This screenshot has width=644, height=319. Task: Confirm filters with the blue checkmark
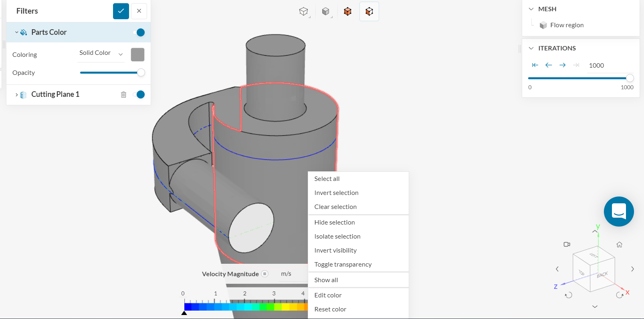[x=121, y=11]
